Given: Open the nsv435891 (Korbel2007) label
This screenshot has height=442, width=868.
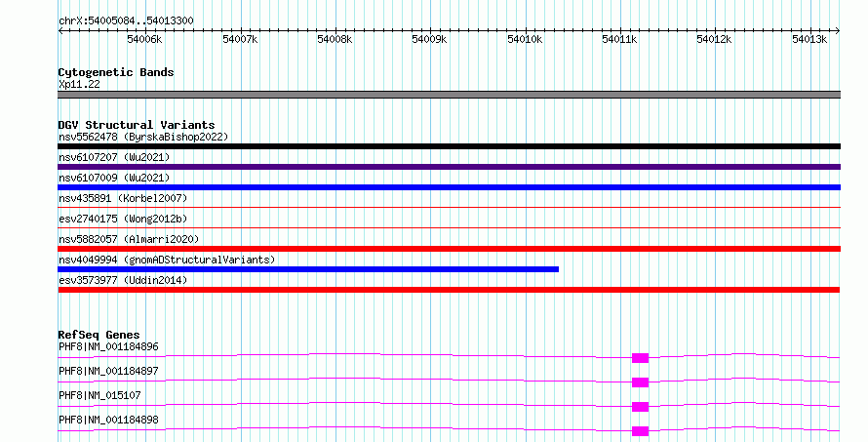Looking at the screenshot, I should (x=123, y=198).
